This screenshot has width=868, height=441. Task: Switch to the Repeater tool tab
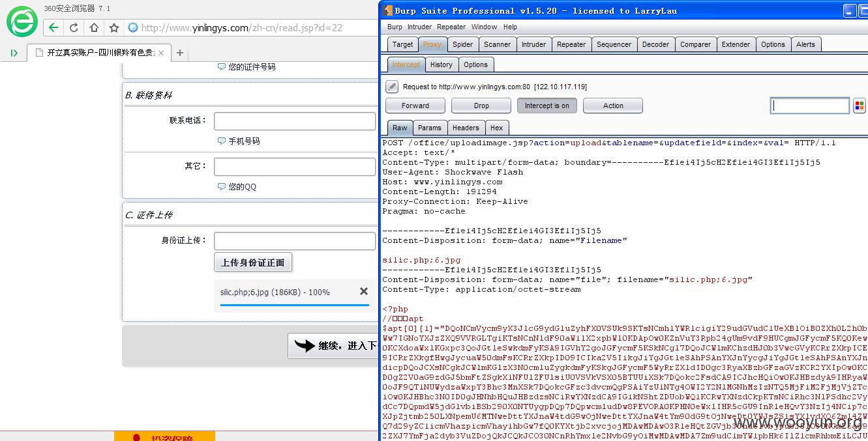tap(571, 44)
